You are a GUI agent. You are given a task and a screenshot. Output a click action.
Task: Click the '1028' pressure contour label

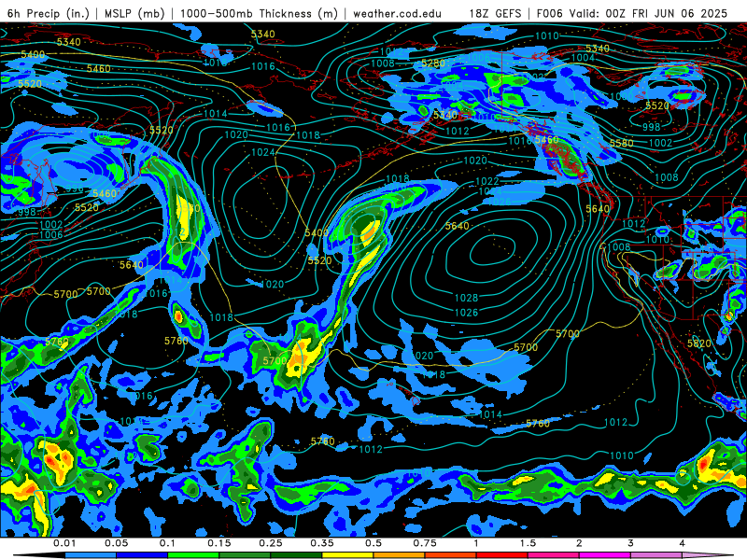(466, 298)
